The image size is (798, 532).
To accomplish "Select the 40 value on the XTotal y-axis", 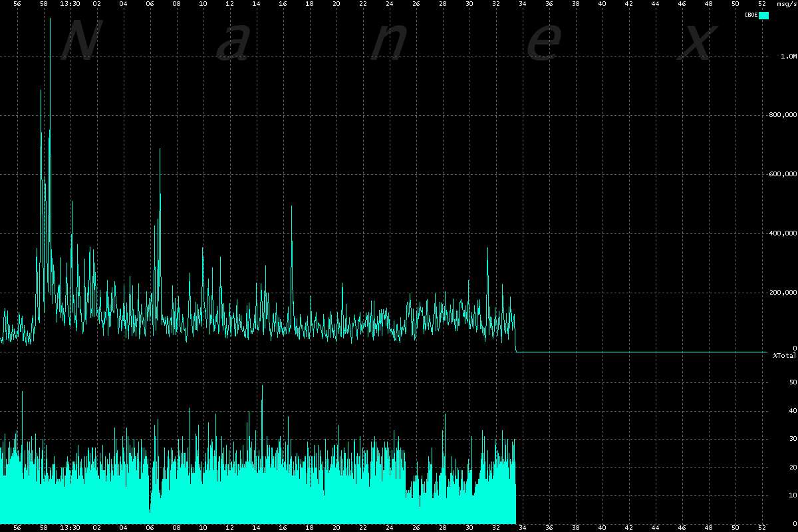I will tap(792, 411).
